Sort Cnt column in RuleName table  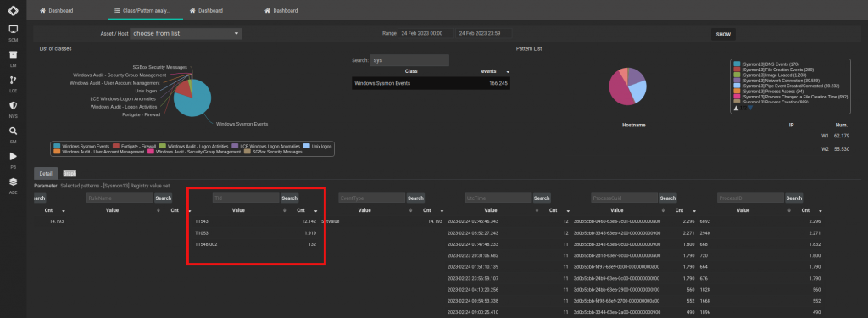tap(189, 211)
